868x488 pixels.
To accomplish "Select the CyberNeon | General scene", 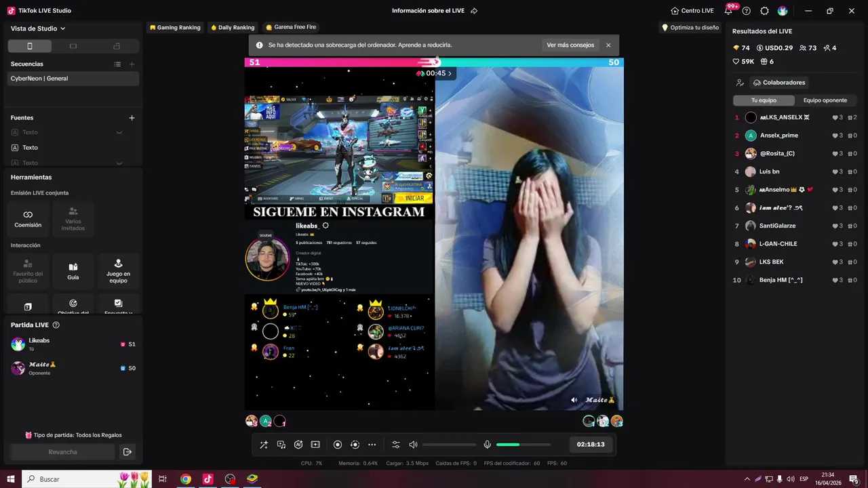I will coord(73,79).
